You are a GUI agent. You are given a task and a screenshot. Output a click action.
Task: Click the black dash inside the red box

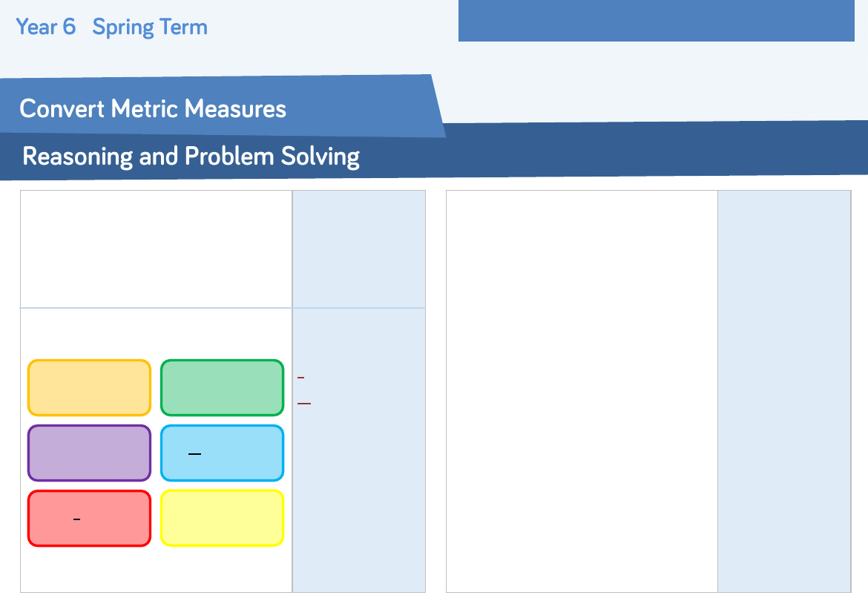[x=76, y=519]
